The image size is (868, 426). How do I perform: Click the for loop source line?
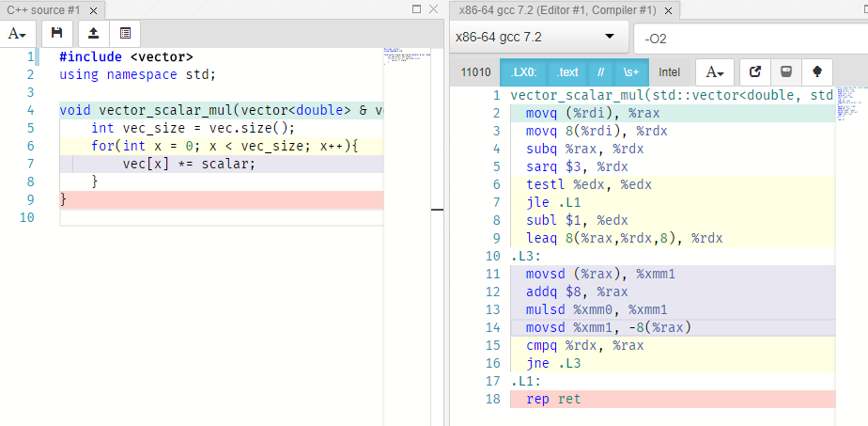225,147
